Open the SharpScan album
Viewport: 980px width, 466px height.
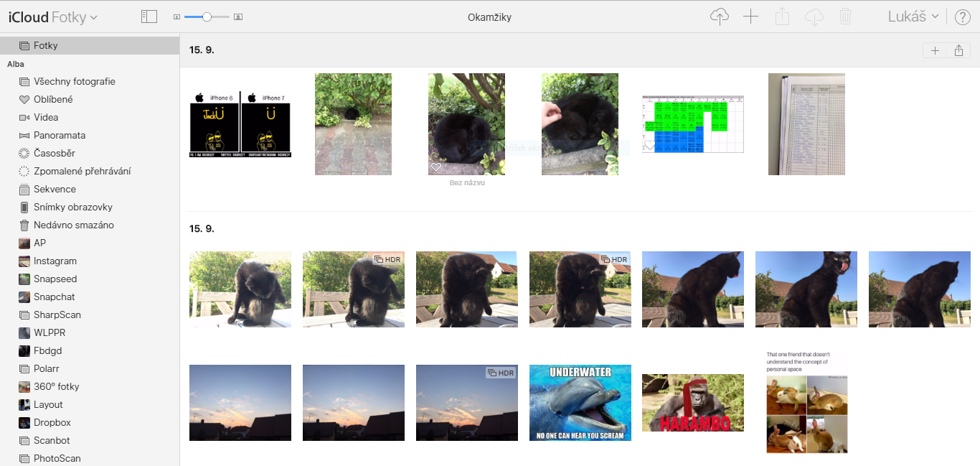coord(90,314)
